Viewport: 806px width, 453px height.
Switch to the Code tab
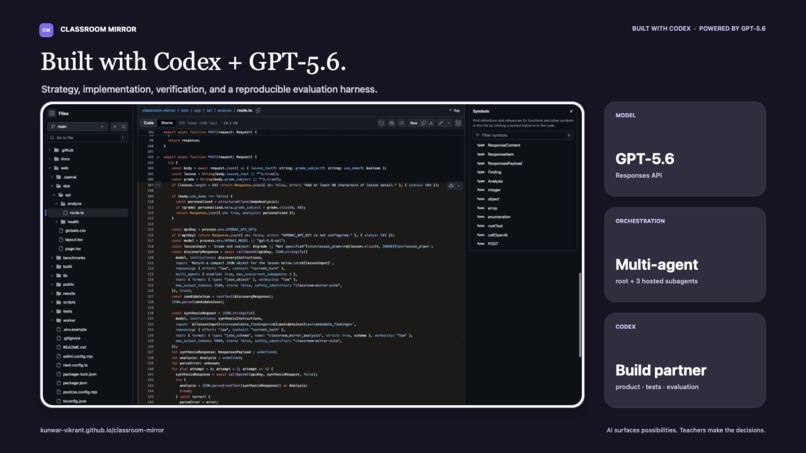click(x=149, y=123)
